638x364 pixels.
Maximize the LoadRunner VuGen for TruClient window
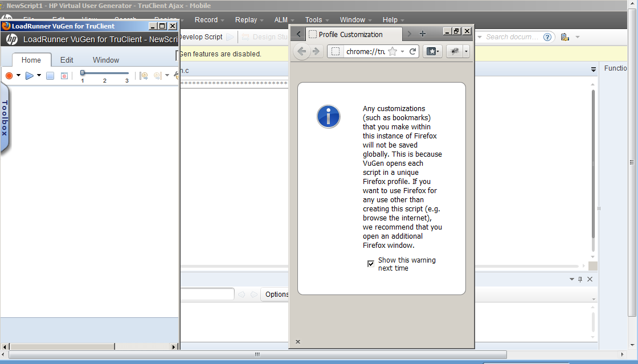(162, 26)
